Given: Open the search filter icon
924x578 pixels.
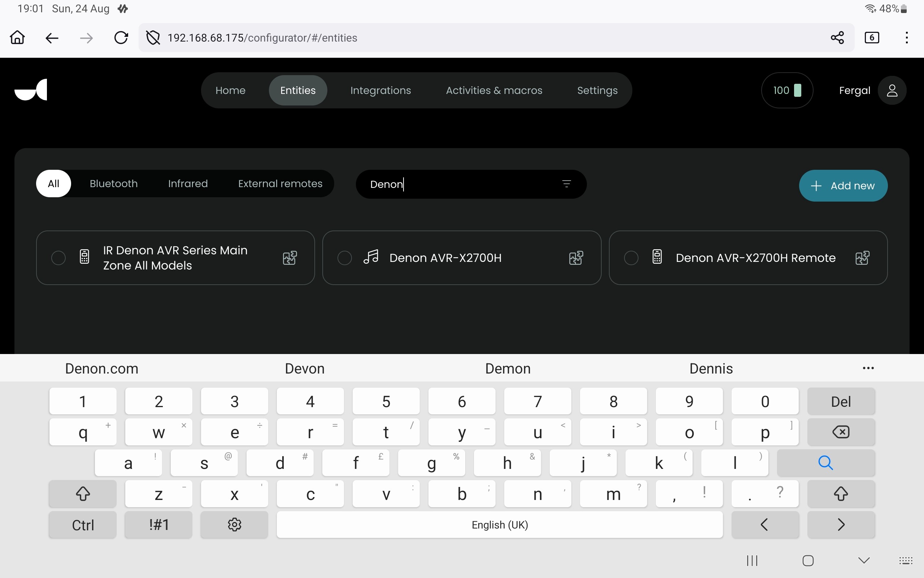Looking at the screenshot, I should coord(567,184).
